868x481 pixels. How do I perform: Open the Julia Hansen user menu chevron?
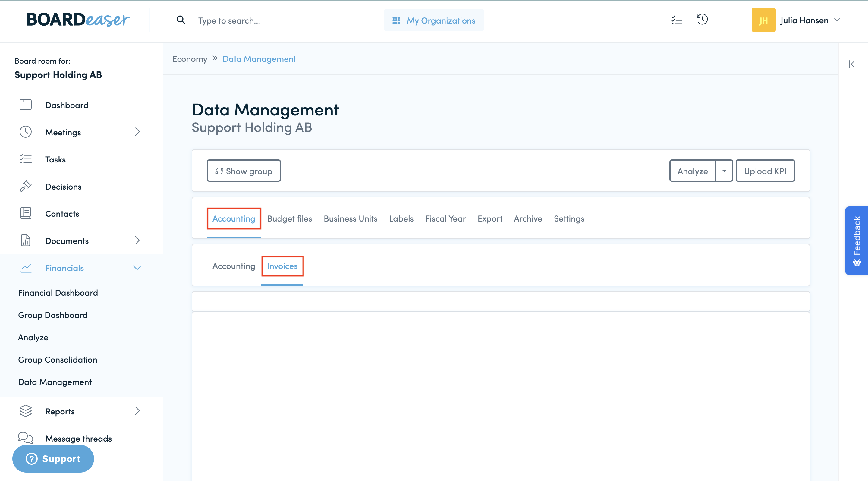(837, 20)
